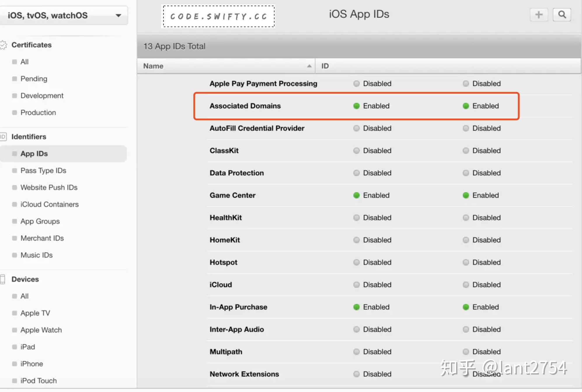The width and height of the screenshot is (582, 392).
Task: Click the Name column sort arrow
Action: tap(309, 66)
